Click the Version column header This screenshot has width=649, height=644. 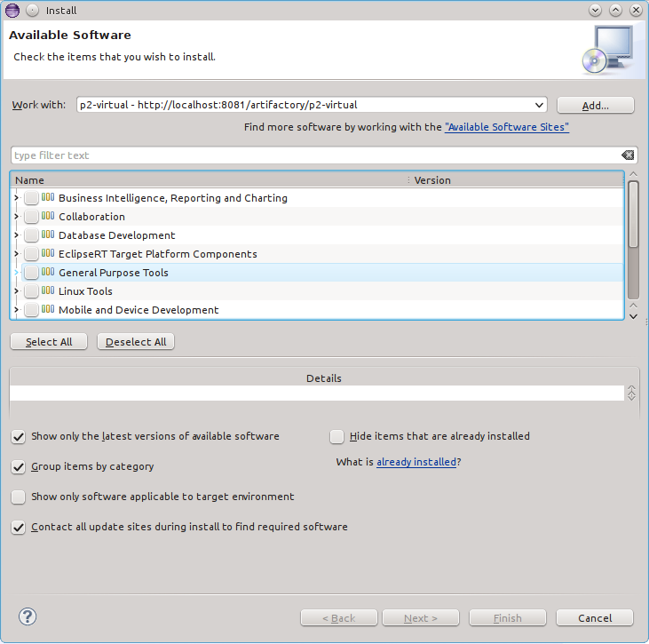517,180
